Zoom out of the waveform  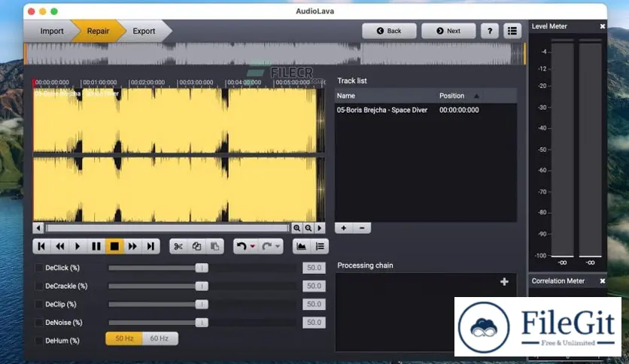pos(308,228)
